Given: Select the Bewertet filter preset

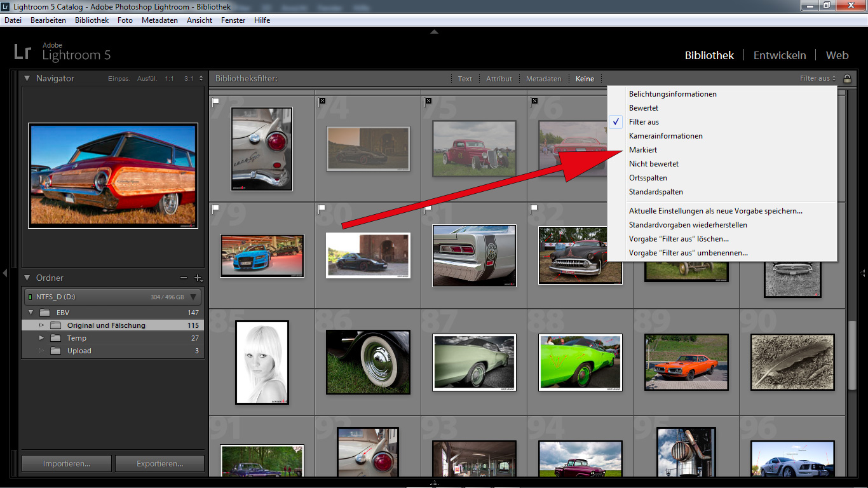Looking at the screenshot, I should tap(721, 108).
